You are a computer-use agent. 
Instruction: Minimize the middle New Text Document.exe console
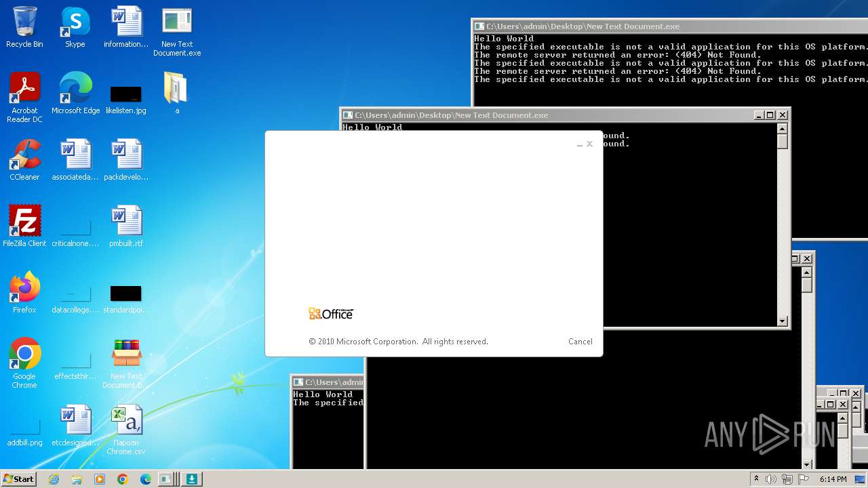pos(759,115)
